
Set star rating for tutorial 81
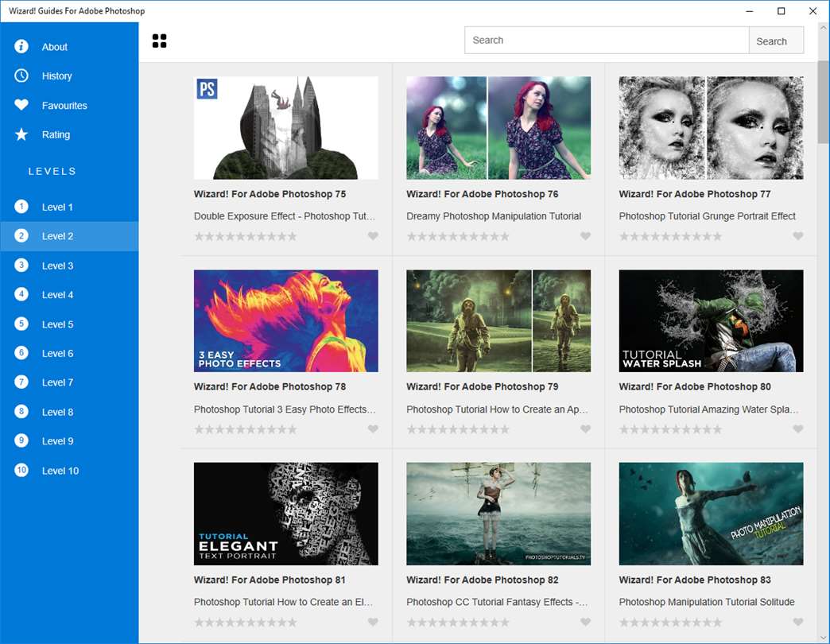pos(246,623)
